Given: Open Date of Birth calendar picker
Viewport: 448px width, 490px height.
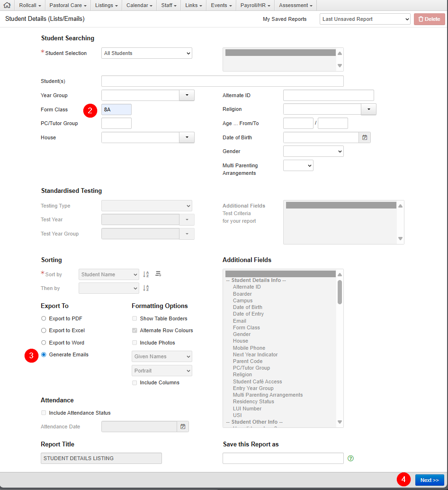Looking at the screenshot, I should pos(364,137).
